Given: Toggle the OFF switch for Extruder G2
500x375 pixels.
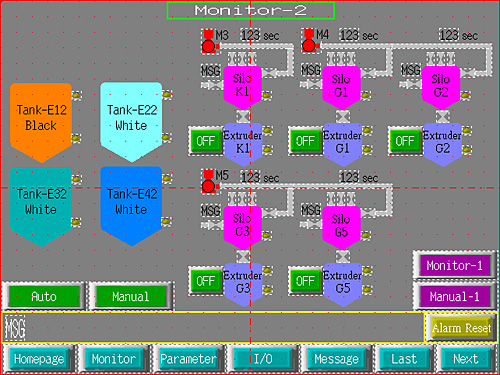Looking at the screenshot, I should [405, 141].
